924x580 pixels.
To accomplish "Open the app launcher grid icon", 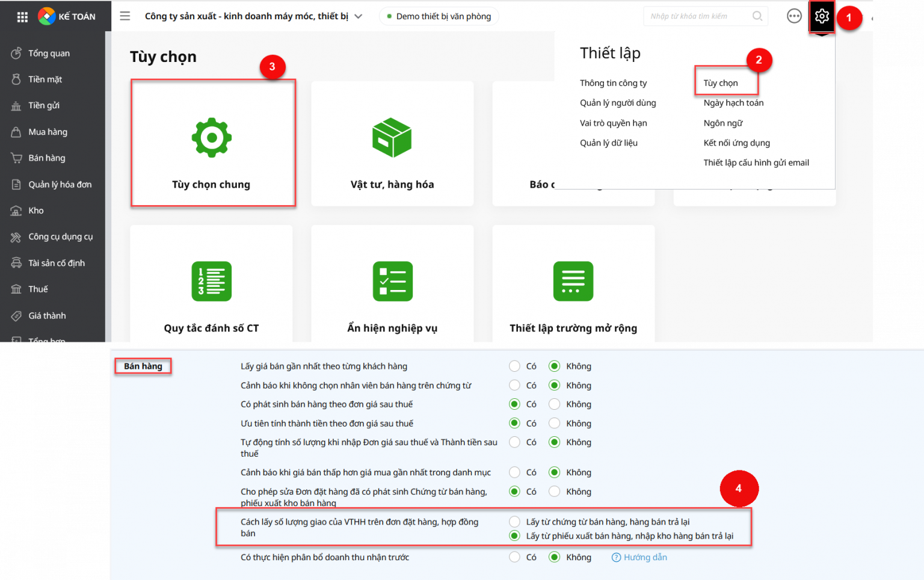I will [22, 17].
